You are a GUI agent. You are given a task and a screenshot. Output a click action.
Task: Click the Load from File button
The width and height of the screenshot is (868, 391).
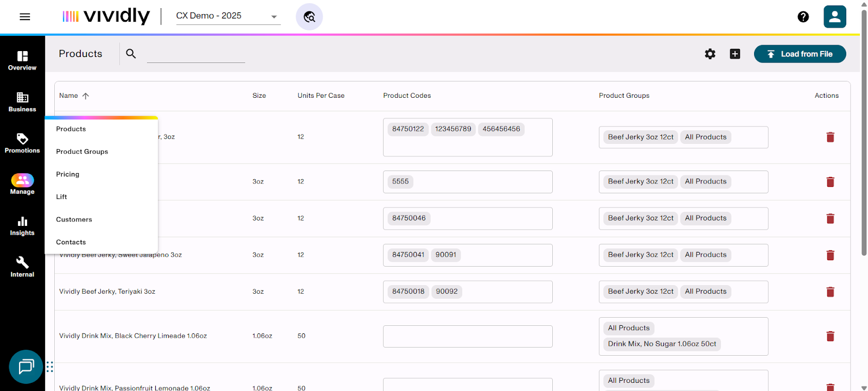pyautogui.click(x=800, y=54)
